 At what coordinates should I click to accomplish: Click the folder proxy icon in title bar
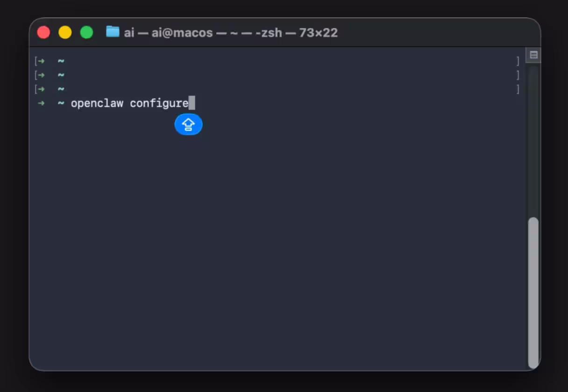point(113,32)
